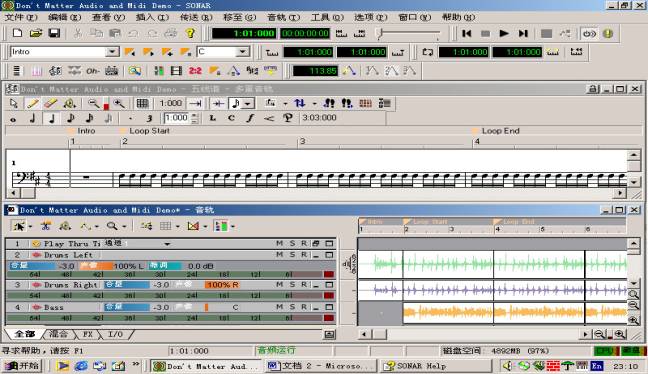Open the 2:2 meter/key view icon
This screenshot has width=648, height=374.
195,71
